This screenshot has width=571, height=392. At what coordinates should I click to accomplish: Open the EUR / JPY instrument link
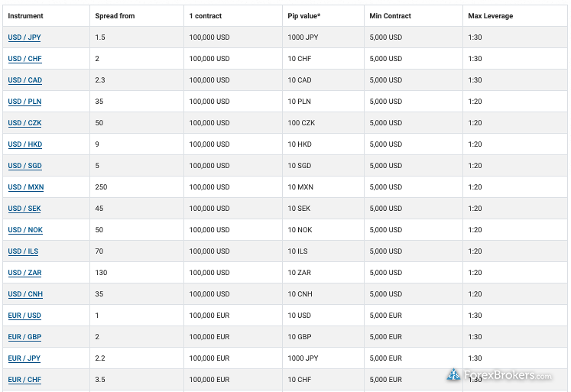[24, 358]
